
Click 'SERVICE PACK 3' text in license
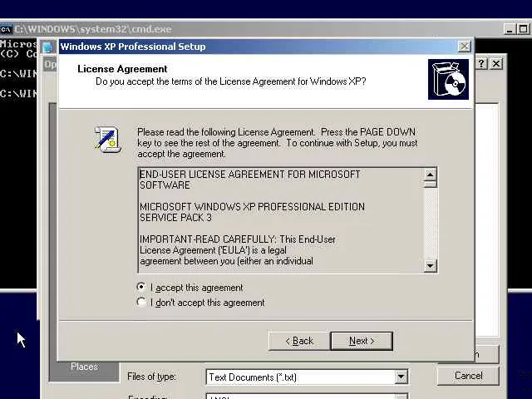pos(175,218)
